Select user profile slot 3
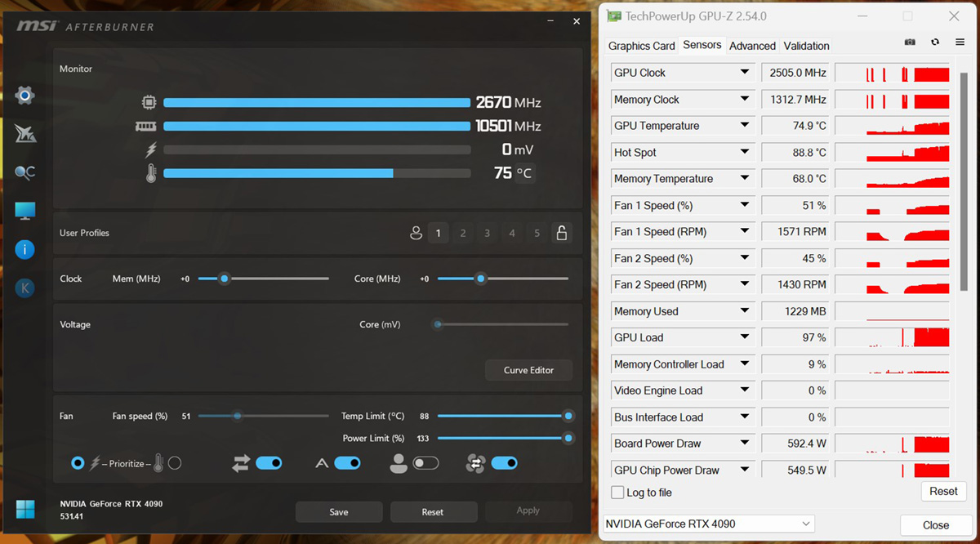This screenshot has height=544, width=980. 488,233
